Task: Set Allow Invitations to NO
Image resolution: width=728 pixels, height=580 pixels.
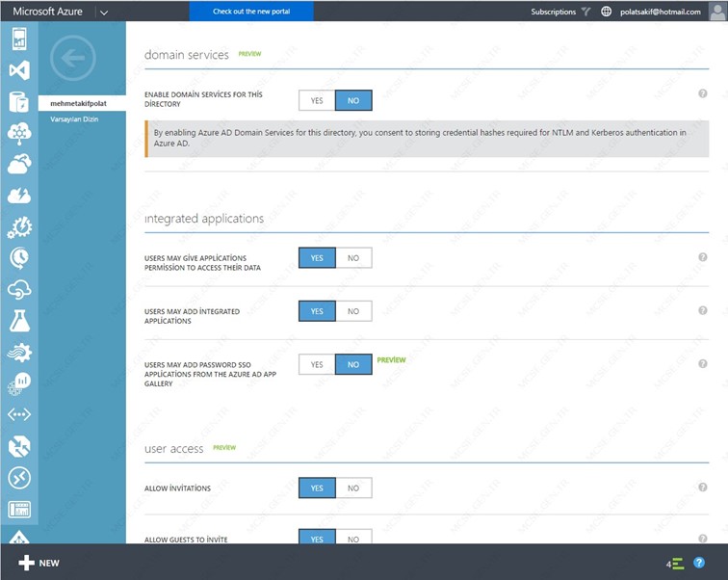Action: click(353, 488)
